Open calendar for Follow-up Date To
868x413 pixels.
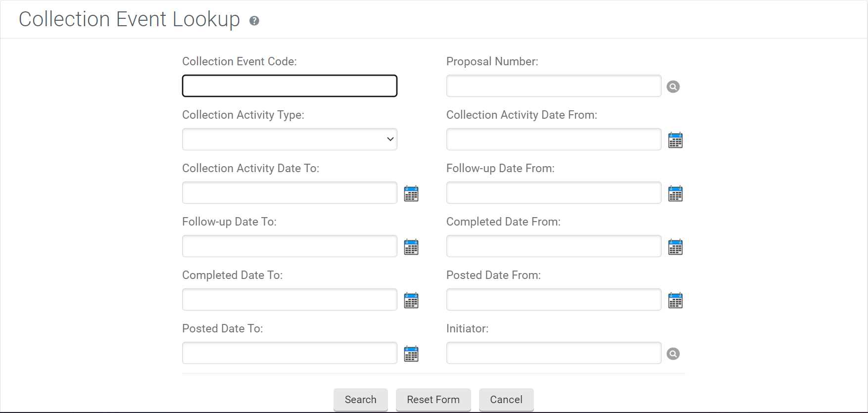tap(411, 247)
